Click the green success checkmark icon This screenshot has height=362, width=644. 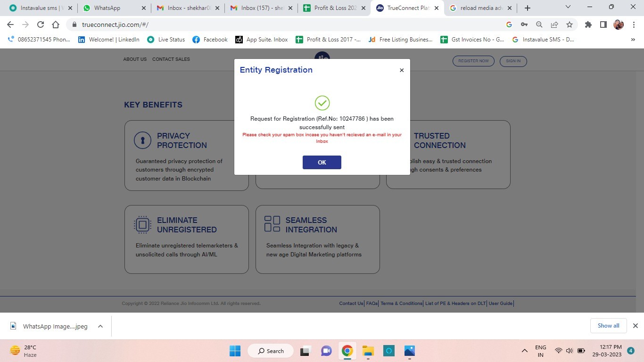point(322,103)
